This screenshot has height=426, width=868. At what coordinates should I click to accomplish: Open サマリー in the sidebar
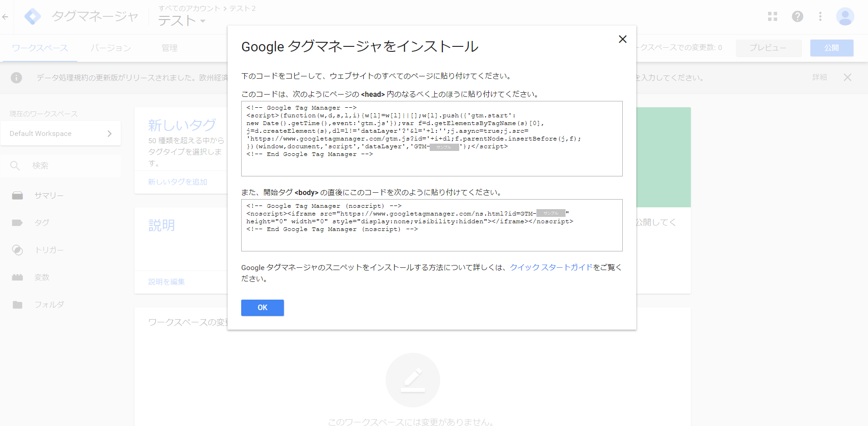click(49, 195)
